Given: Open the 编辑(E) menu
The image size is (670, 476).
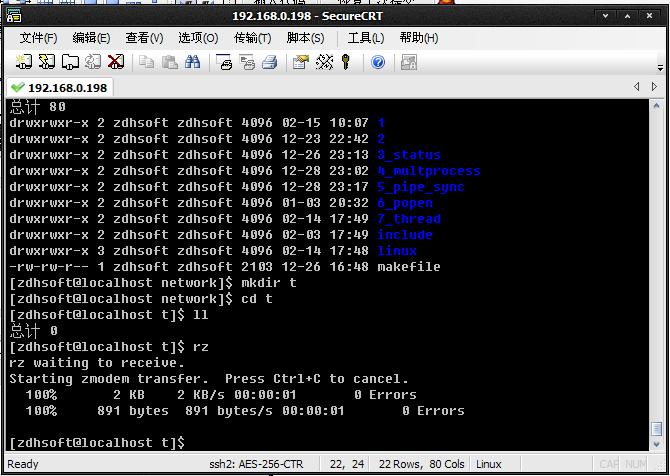Looking at the screenshot, I should [91, 38].
